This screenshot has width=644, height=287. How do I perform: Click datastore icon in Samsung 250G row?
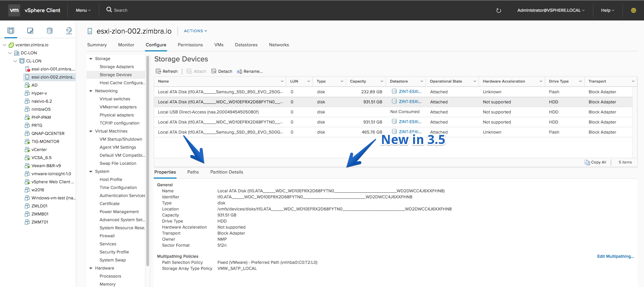pos(394,91)
